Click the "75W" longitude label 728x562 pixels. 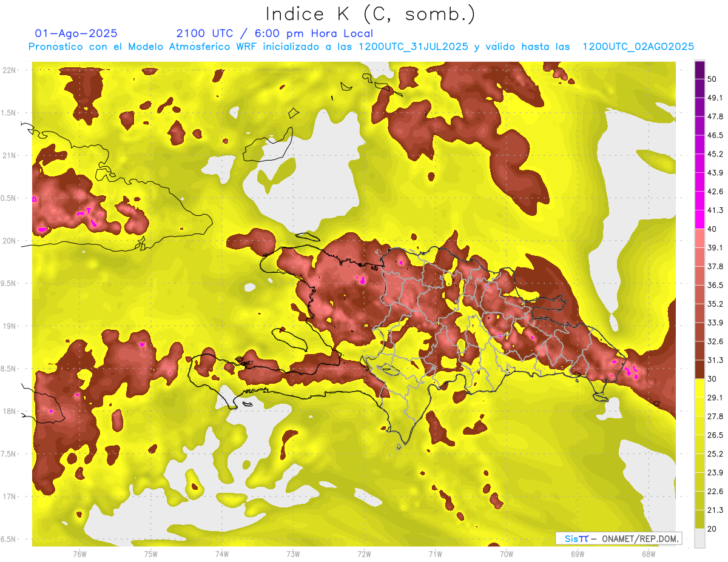151,553
